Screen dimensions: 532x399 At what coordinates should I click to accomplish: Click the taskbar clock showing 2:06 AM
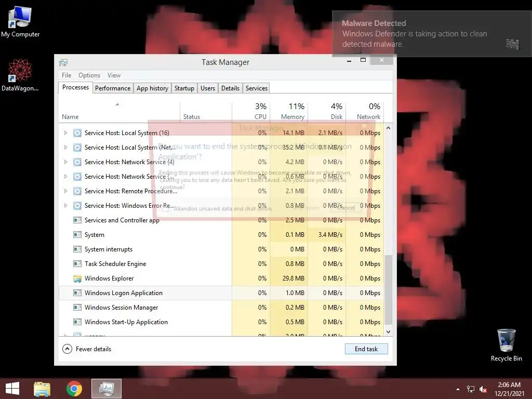[x=509, y=389]
